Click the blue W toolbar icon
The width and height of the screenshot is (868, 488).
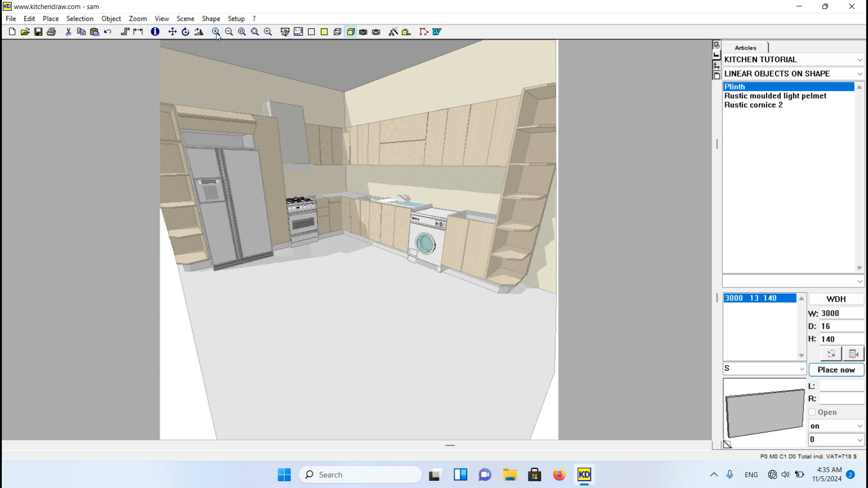click(x=437, y=32)
